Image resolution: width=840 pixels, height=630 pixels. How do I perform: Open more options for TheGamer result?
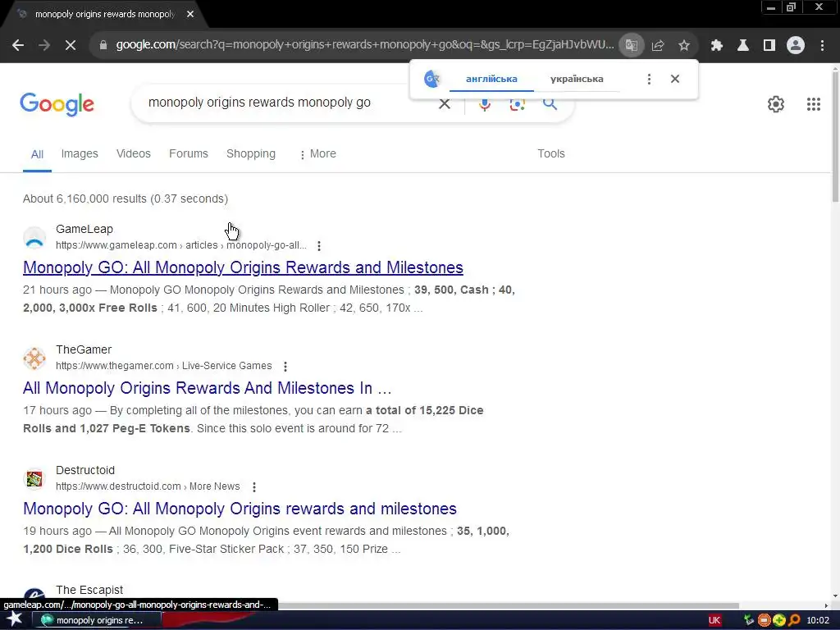[x=285, y=367]
